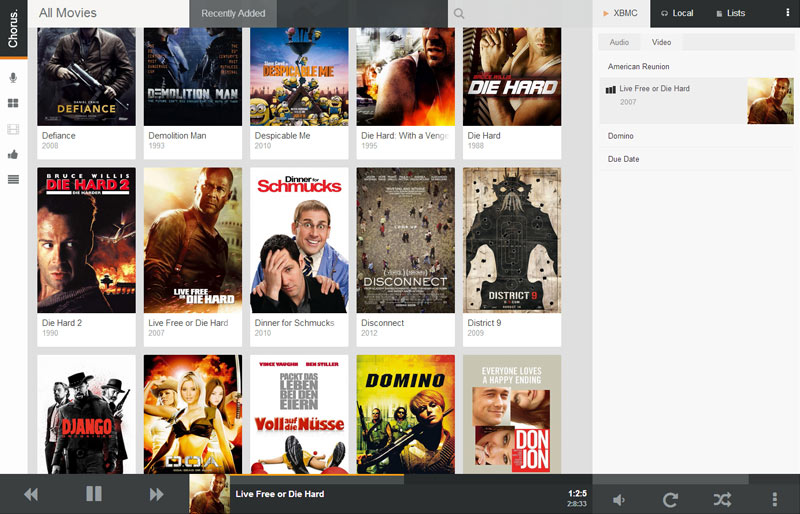This screenshot has height=514, width=800.
Task: Open the Django Unchained poster
Action: (x=86, y=414)
